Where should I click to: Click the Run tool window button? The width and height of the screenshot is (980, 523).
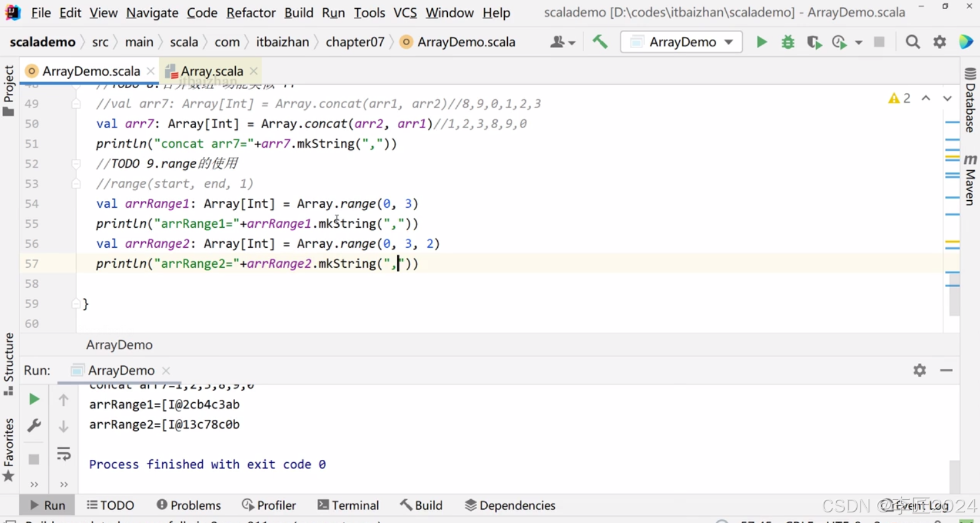[48, 505]
